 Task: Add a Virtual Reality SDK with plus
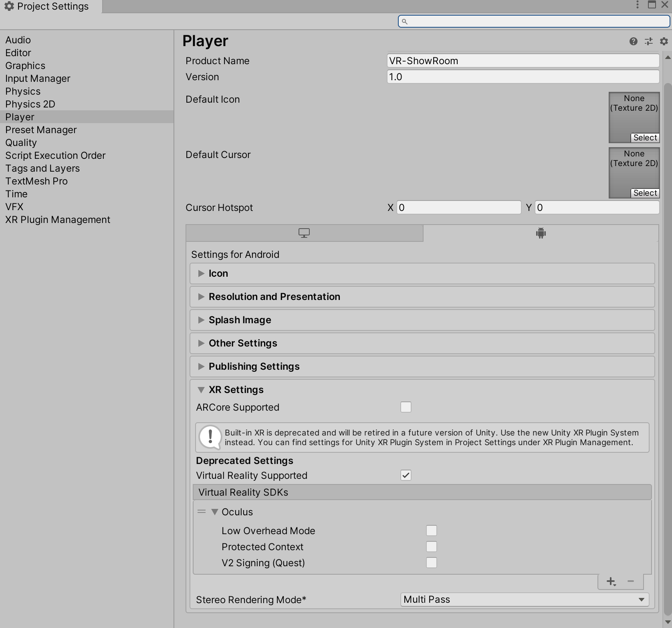pyautogui.click(x=611, y=581)
